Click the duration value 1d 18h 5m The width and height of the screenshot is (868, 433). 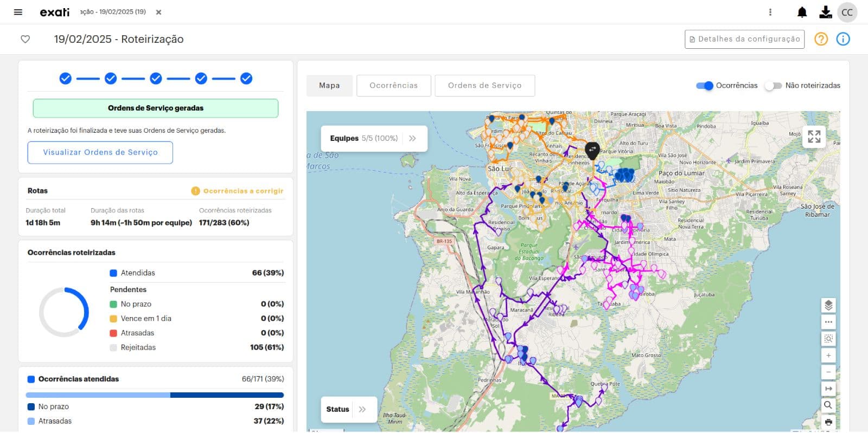[x=43, y=223]
